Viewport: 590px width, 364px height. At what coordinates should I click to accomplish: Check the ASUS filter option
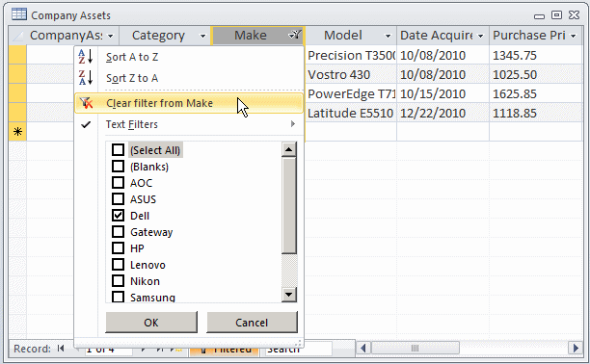coord(119,199)
